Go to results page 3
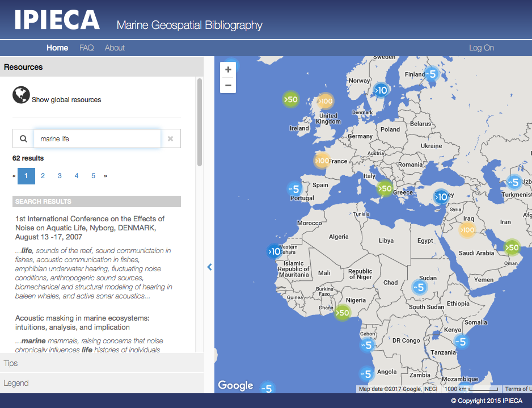The width and height of the screenshot is (532, 408). tap(60, 176)
